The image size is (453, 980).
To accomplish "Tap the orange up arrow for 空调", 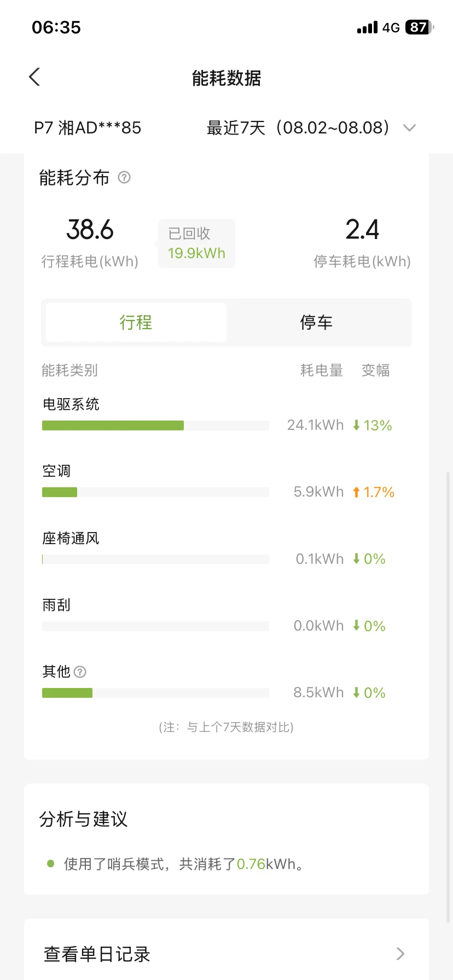I will (x=356, y=492).
